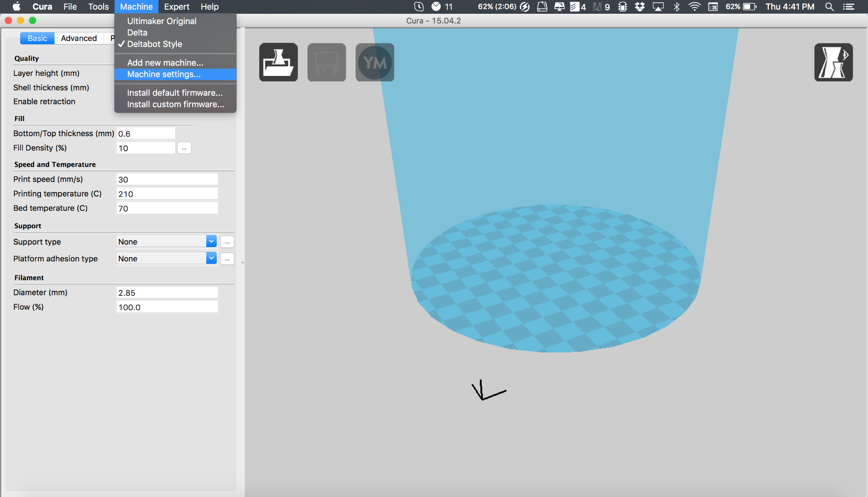The image size is (868, 497).
Task: Click the Bed temperature field
Action: click(167, 208)
